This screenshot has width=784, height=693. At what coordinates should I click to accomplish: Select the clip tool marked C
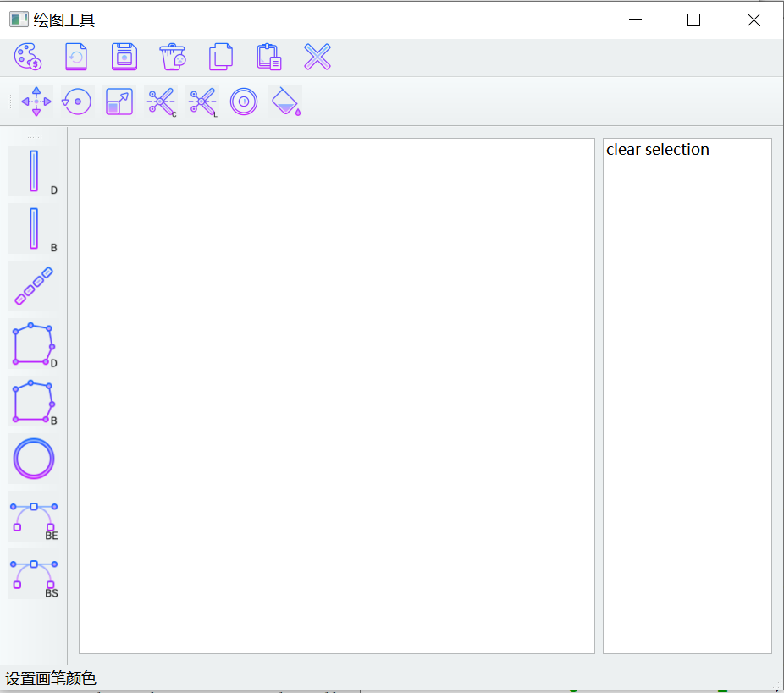pos(161,102)
